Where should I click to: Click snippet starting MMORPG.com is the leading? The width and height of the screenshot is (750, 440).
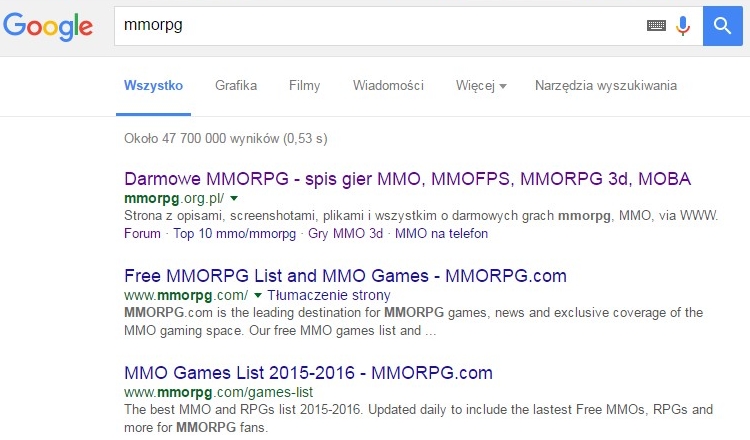coord(413,321)
